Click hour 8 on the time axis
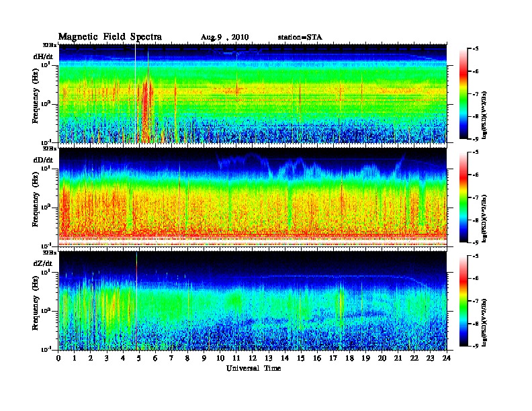The image size is (532, 411). [187, 358]
